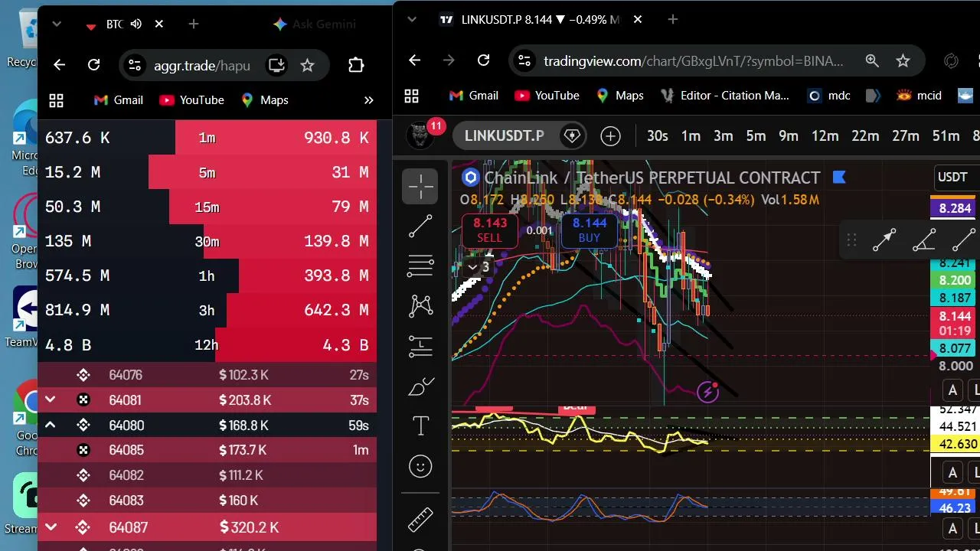Collapse the 64080 trade row chevron

pos(50,425)
